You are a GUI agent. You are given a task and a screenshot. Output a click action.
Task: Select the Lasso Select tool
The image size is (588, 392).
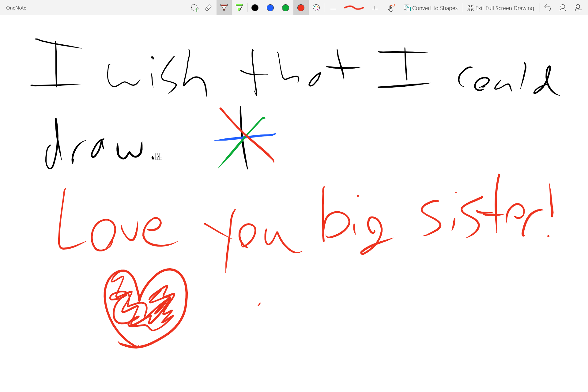coord(194,8)
